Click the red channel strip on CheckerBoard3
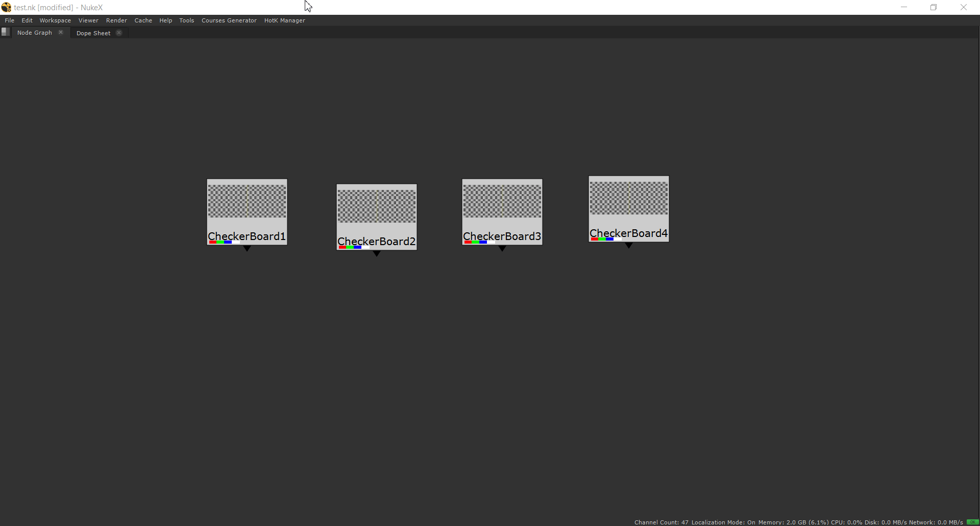 [469, 243]
